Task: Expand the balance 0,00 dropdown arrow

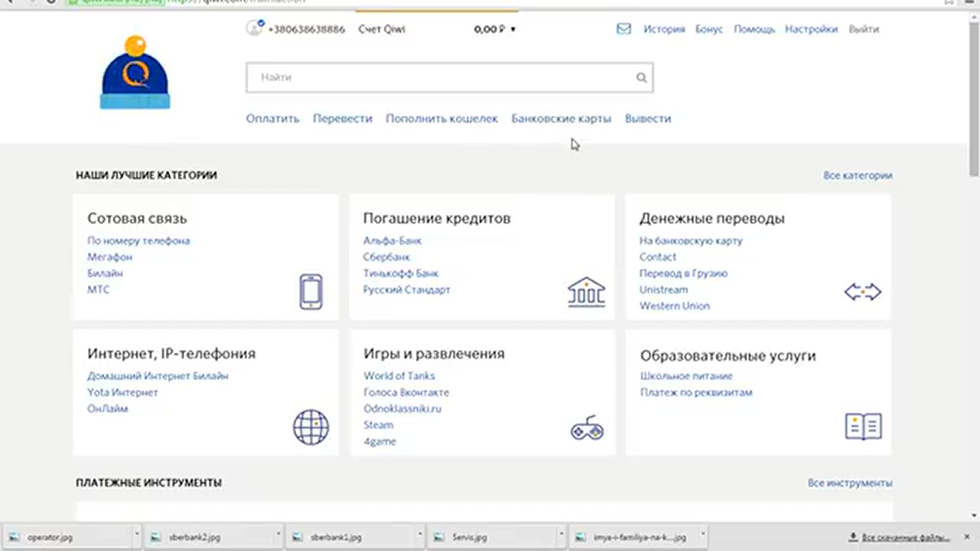Action: 513,30
